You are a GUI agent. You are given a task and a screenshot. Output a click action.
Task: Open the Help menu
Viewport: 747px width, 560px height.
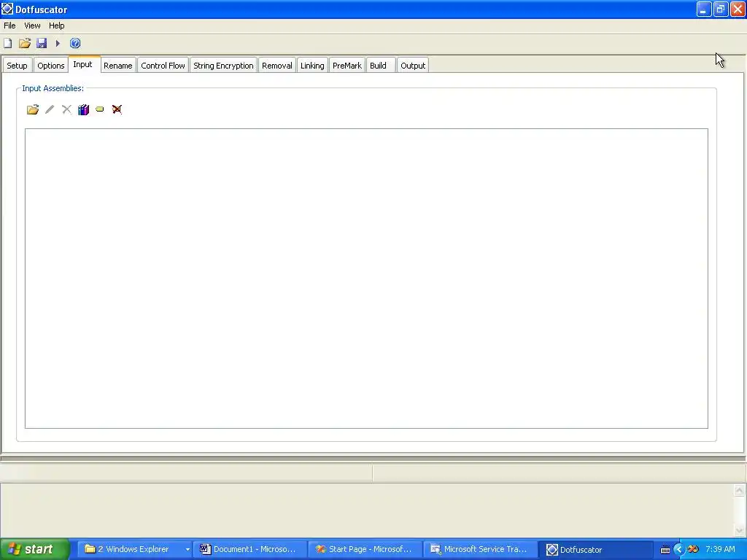click(x=56, y=26)
